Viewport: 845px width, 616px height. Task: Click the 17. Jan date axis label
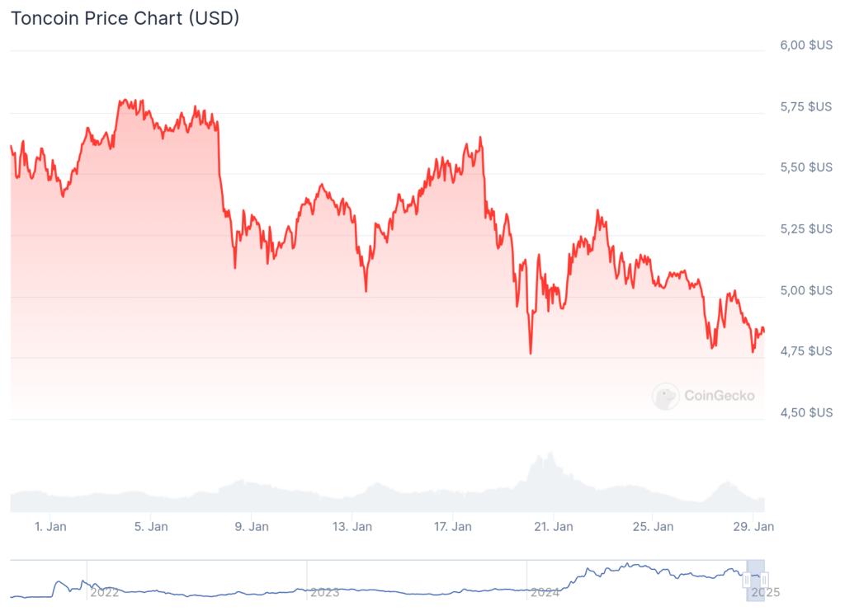(x=452, y=526)
